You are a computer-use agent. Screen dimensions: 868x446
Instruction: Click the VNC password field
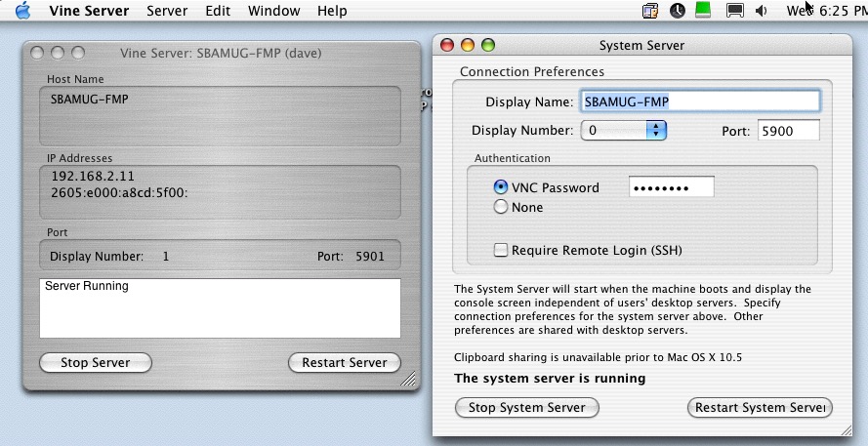point(672,187)
